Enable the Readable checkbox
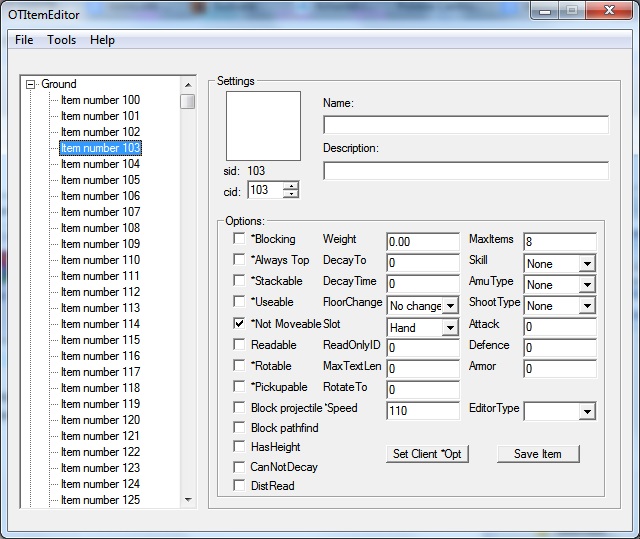640x539 pixels. (239, 344)
